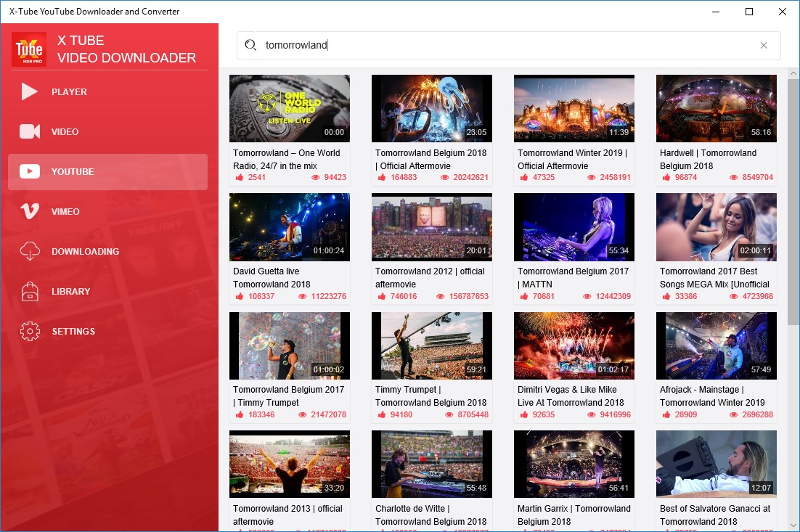Viewport: 800px width, 532px height.
Task: Open the Library section
Action: click(x=107, y=291)
